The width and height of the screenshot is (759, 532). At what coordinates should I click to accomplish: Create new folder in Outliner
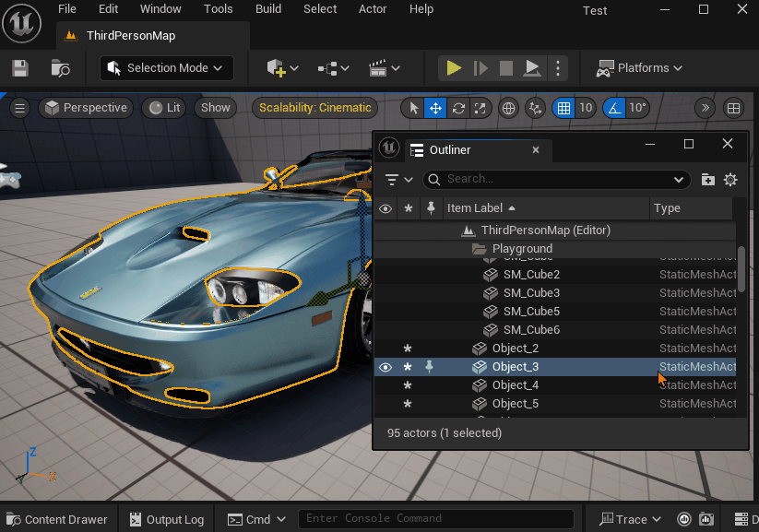pyautogui.click(x=707, y=180)
